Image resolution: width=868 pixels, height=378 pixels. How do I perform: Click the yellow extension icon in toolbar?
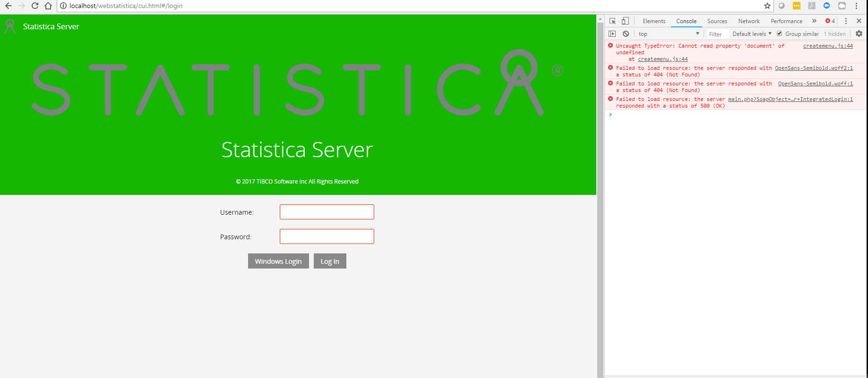pyautogui.click(x=797, y=6)
